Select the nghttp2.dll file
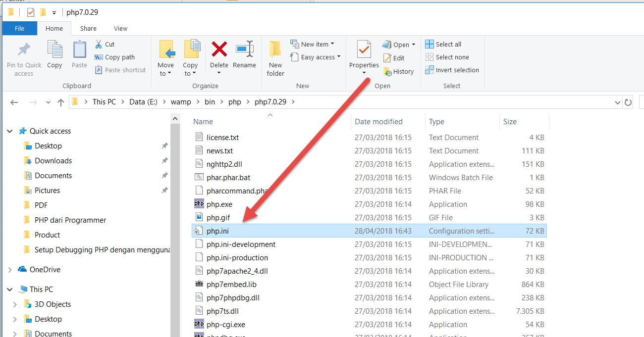The width and height of the screenshot is (644, 337). coord(224,164)
